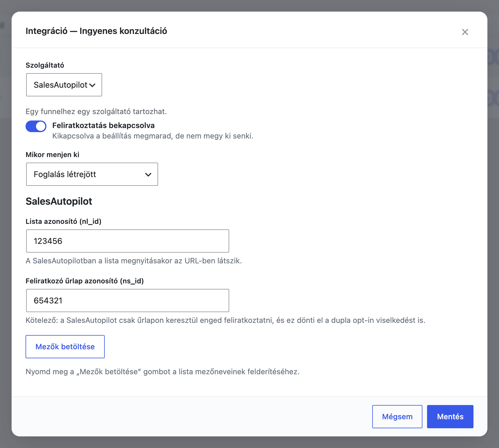Image resolution: width=499 pixels, height=448 pixels.
Task: Click the Nyomd meg a Mezők betöltése hint
Action: [x=162, y=372]
